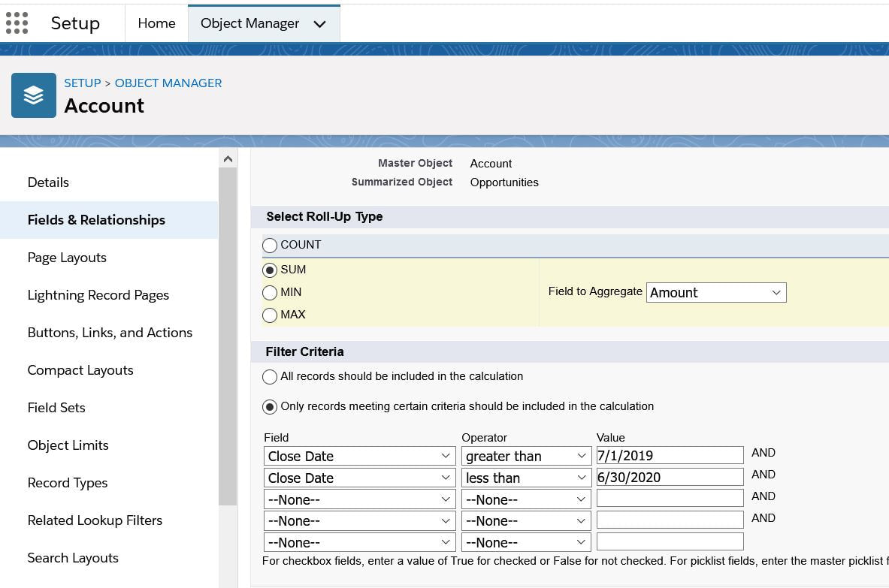Viewport: 889px width, 588px height.
Task: Open Page Layouts in the sidebar
Action: tap(67, 258)
